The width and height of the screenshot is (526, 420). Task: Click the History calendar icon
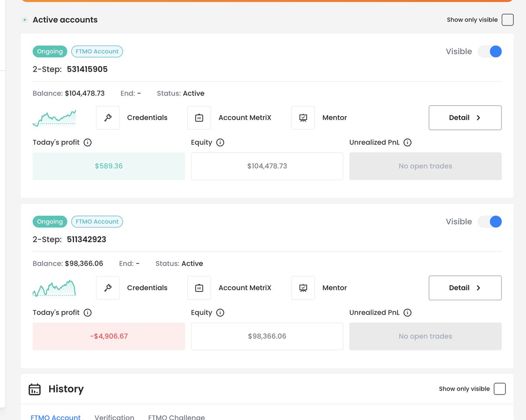click(x=35, y=389)
